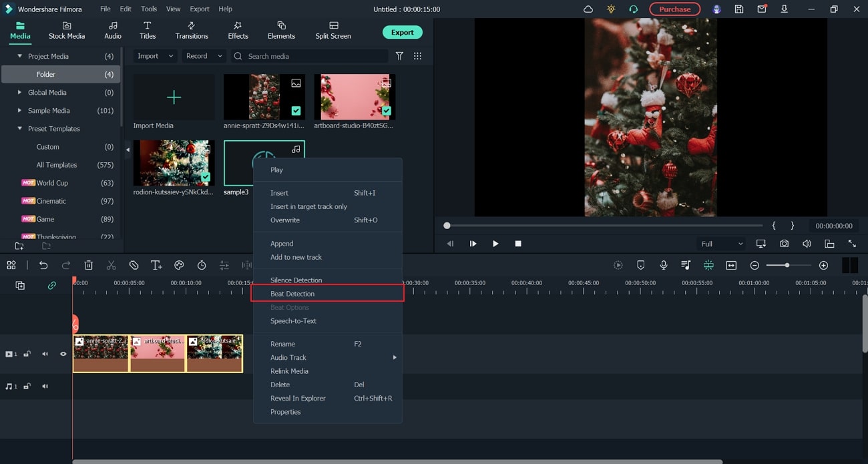This screenshot has height=464, width=868.
Task: Open the View menu
Action: pos(173,9)
